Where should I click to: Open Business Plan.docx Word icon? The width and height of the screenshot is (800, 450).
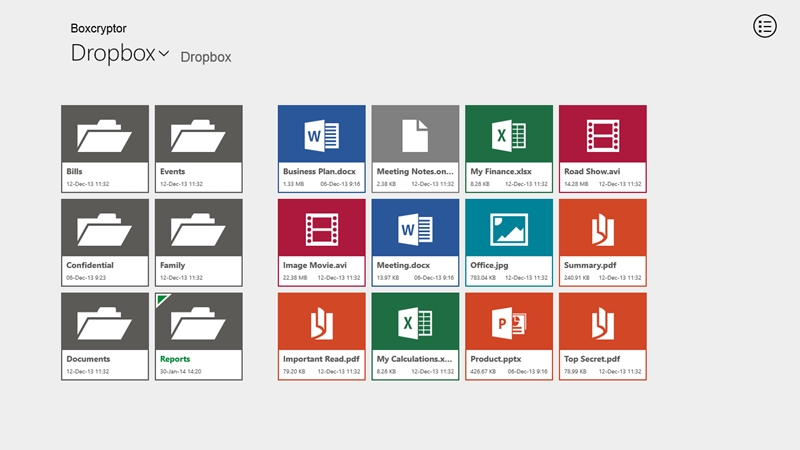(x=321, y=136)
